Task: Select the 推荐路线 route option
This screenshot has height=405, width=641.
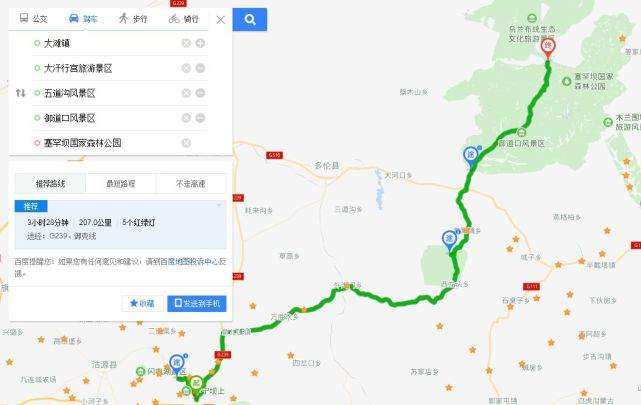Action: (x=50, y=183)
